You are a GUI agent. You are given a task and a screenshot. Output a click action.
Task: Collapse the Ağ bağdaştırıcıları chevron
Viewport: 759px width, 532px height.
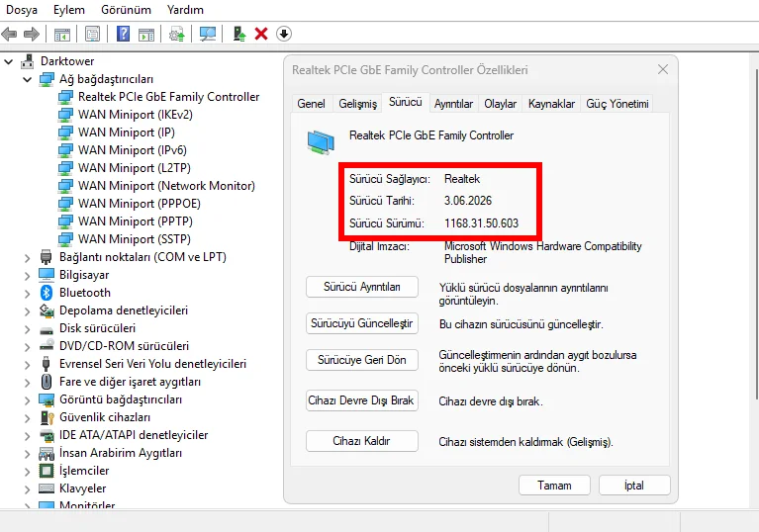pyautogui.click(x=27, y=79)
